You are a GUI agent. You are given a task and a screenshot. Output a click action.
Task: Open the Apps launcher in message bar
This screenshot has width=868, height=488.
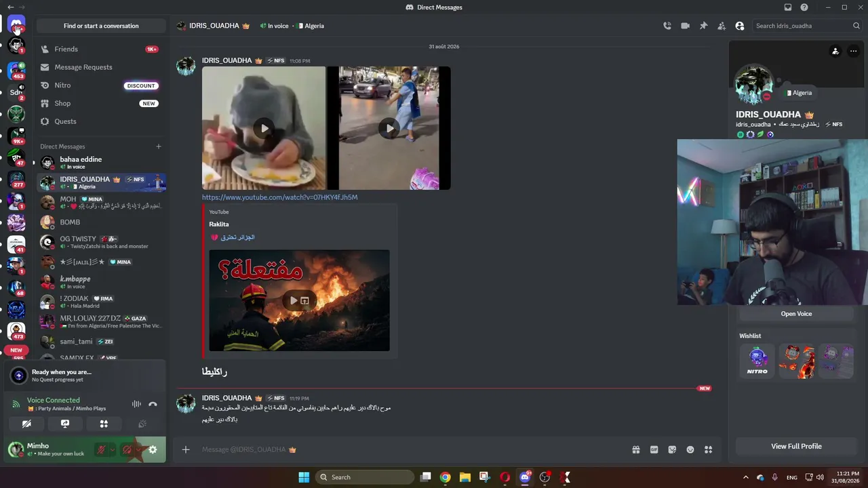[708, 449]
